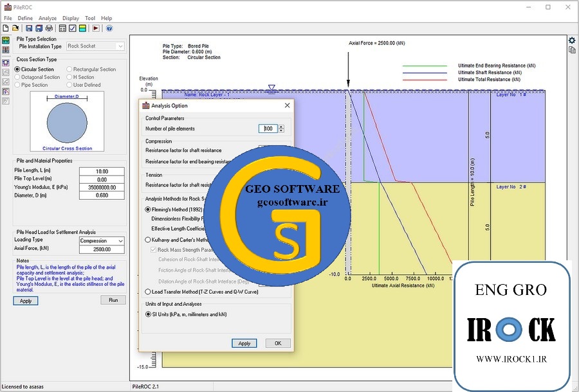Open the blue Help question mark icon

[109, 28]
